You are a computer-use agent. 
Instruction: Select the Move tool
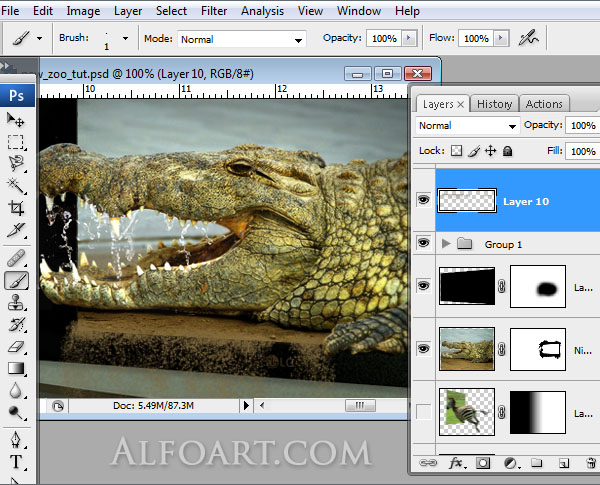pyautogui.click(x=15, y=120)
